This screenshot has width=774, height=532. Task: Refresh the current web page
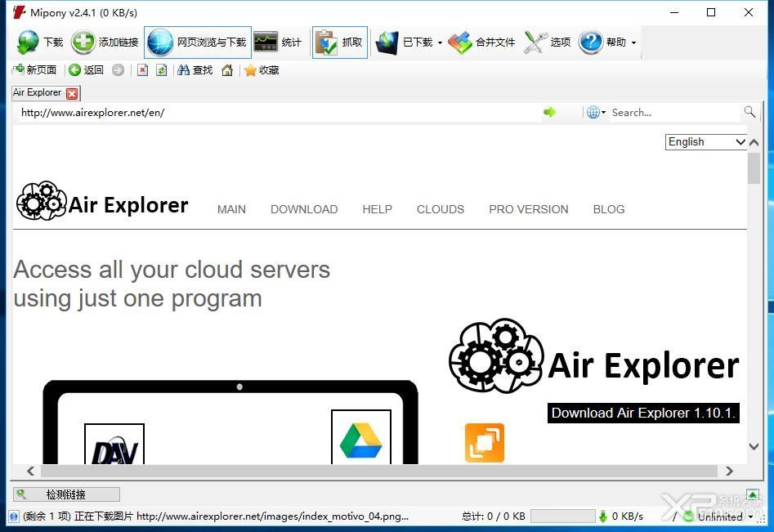(x=161, y=70)
